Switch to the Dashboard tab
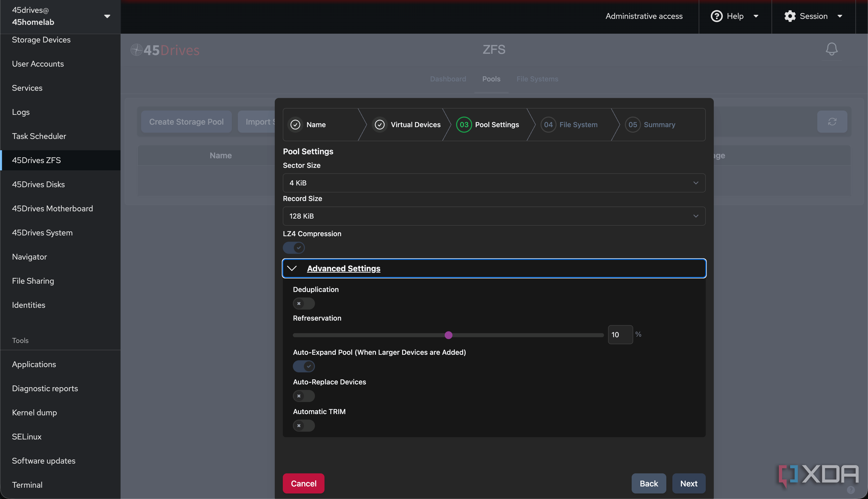Screen dimensions: 868x499 (448, 79)
